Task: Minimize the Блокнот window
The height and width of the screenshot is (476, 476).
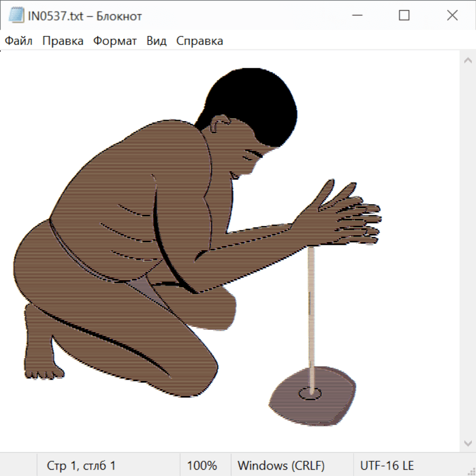Action: coord(356,16)
